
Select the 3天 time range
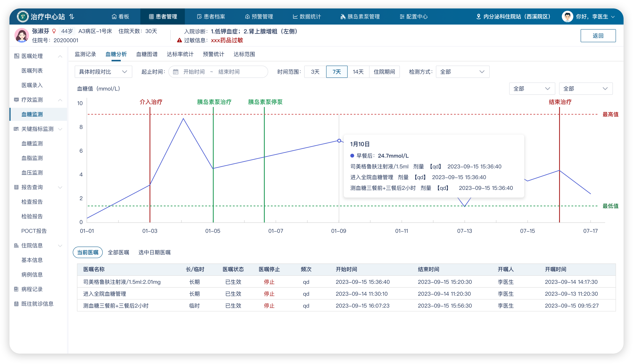315,72
